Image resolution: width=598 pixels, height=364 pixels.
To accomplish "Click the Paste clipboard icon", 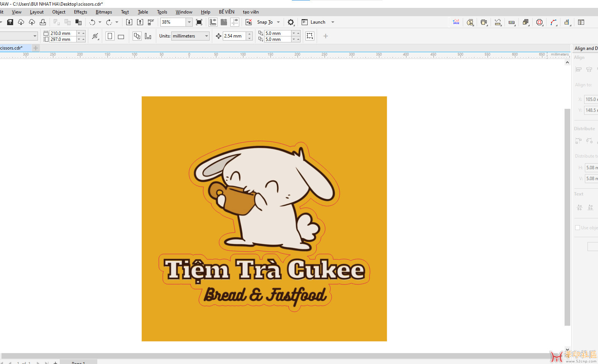I will pyautogui.click(x=79, y=22).
